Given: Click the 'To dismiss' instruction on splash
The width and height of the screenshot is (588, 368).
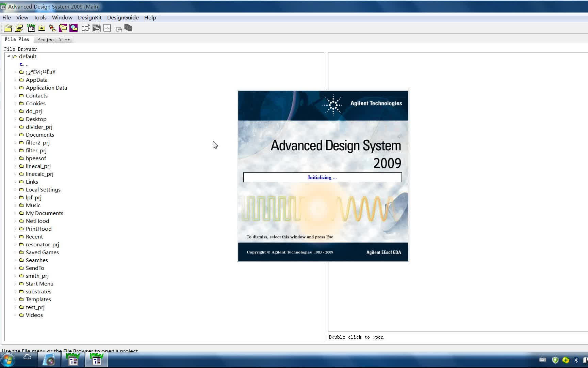Looking at the screenshot, I should 290,237.
